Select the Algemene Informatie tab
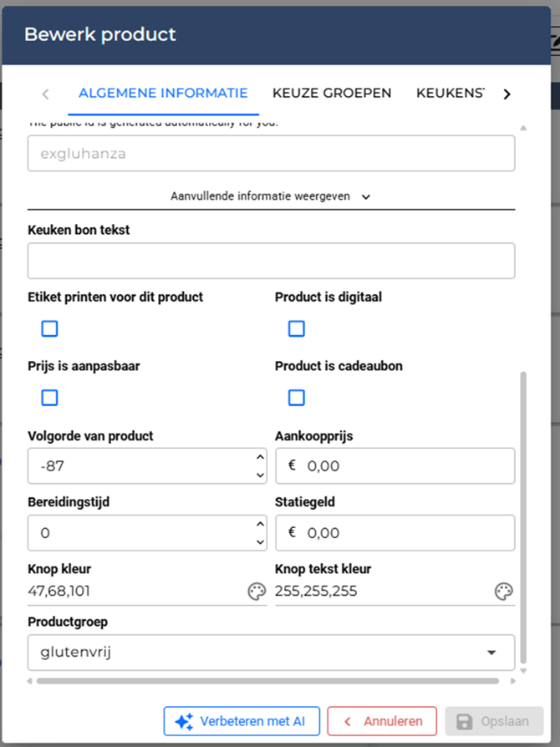The width and height of the screenshot is (560, 747). pos(163,93)
